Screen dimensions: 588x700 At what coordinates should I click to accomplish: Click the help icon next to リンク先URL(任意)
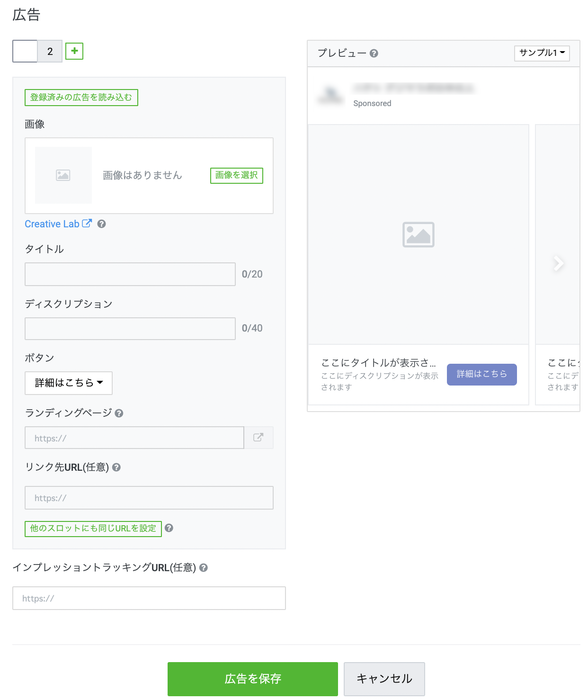click(117, 467)
